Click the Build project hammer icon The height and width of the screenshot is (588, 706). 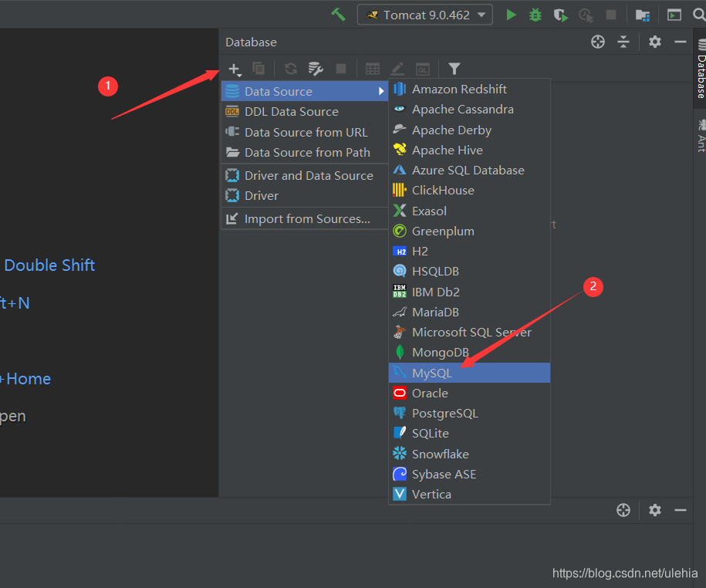[338, 15]
